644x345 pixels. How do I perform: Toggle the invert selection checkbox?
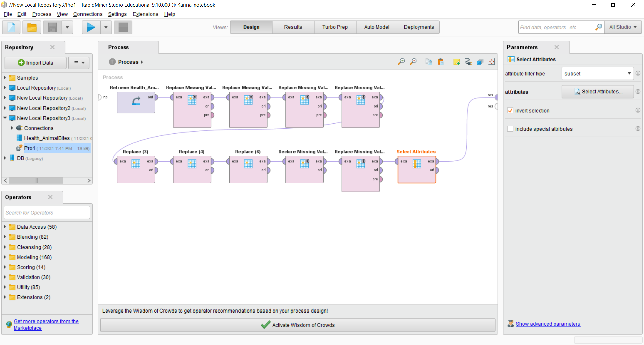click(x=510, y=110)
